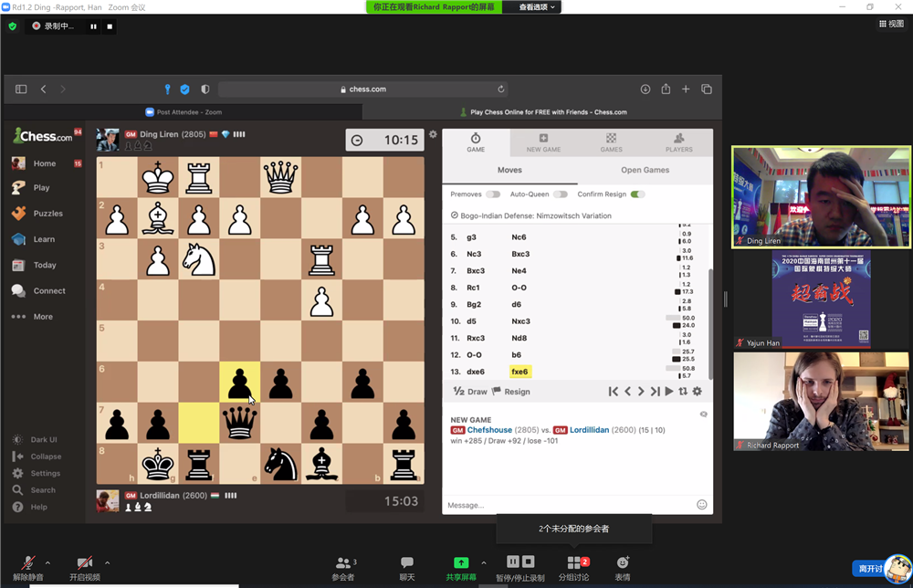Image resolution: width=913 pixels, height=588 pixels.
Task: Jump to the first move
Action: point(614,392)
